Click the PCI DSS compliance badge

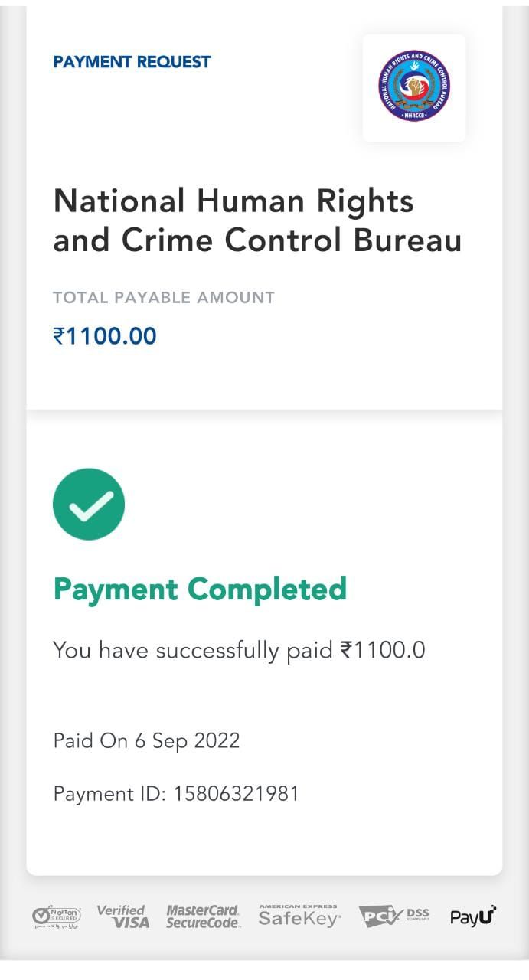393,916
